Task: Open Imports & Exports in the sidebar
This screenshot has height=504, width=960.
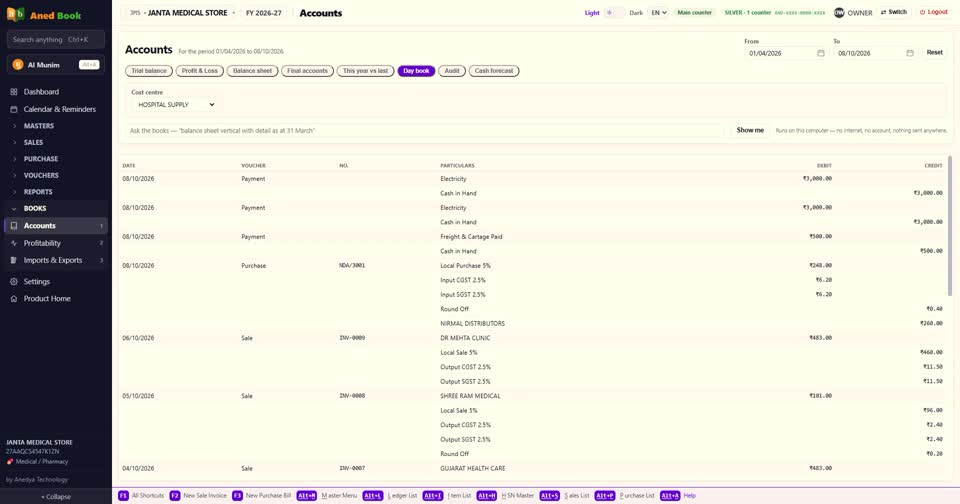Action: coord(56,260)
